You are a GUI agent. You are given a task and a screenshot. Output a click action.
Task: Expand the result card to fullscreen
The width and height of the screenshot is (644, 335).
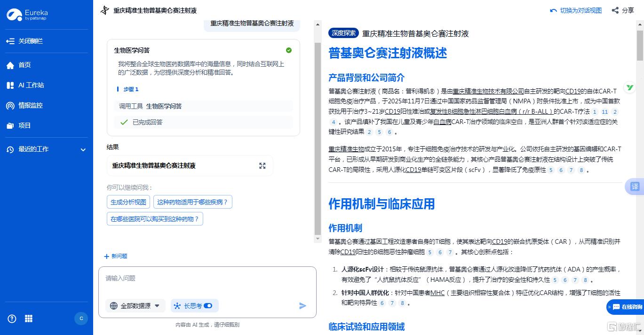pyautogui.click(x=262, y=165)
